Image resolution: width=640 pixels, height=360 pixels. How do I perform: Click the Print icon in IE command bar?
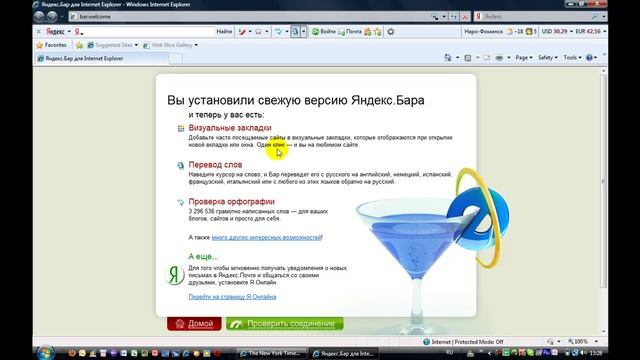point(499,58)
